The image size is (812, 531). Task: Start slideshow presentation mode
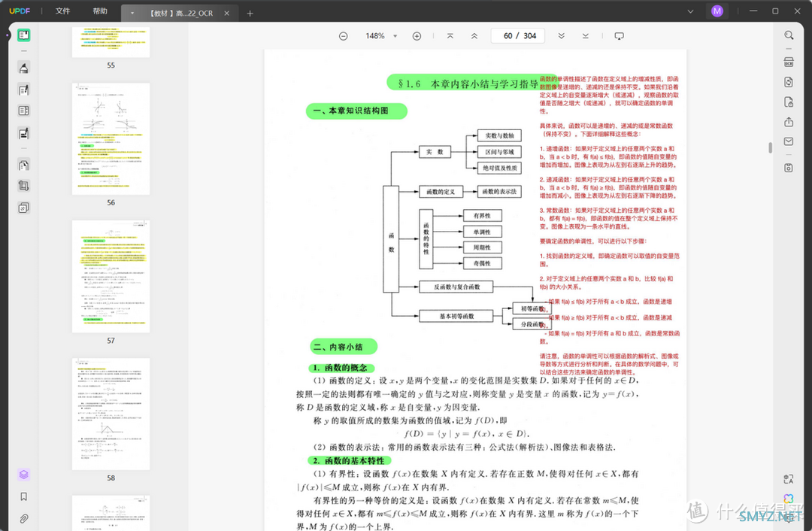point(619,36)
